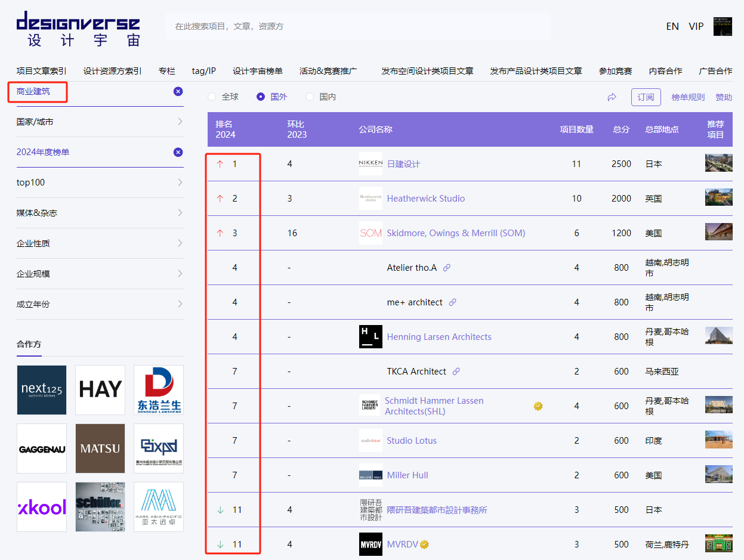Click the 项目数量 column header
The width and height of the screenshot is (744, 560).
point(577,129)
